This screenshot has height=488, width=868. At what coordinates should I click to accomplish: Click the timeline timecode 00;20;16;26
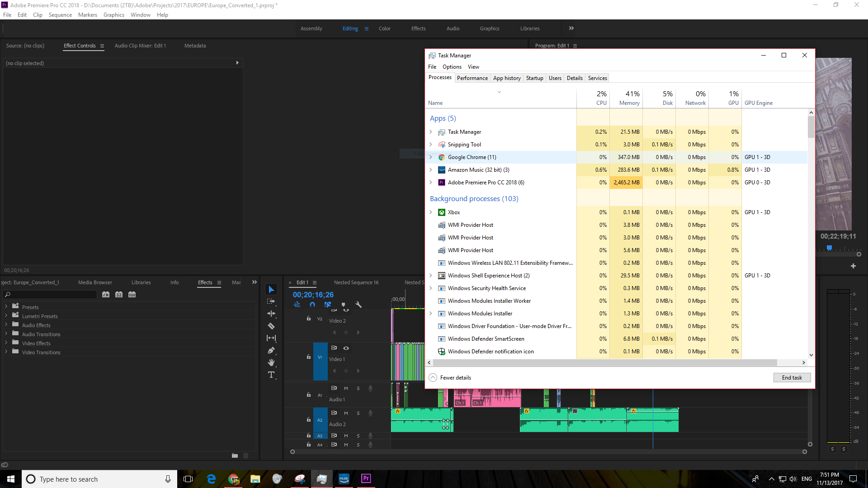click(x=313, y=295)
